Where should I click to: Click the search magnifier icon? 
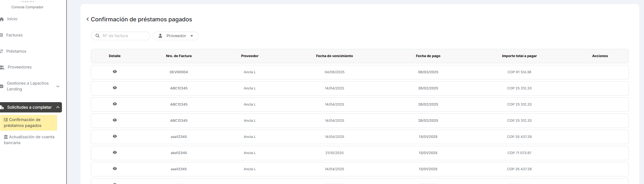coord(98,36)
